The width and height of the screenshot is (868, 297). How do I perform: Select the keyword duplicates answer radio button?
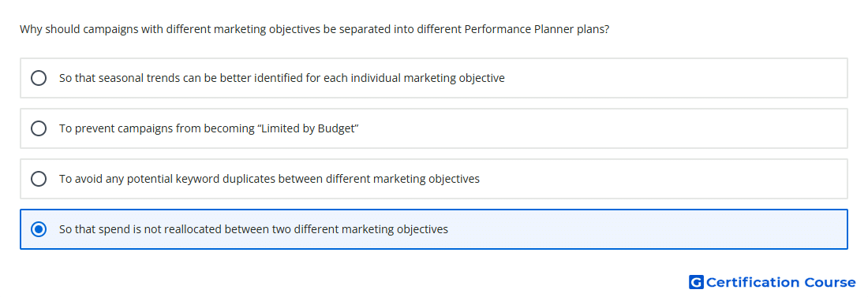point(39,179)
